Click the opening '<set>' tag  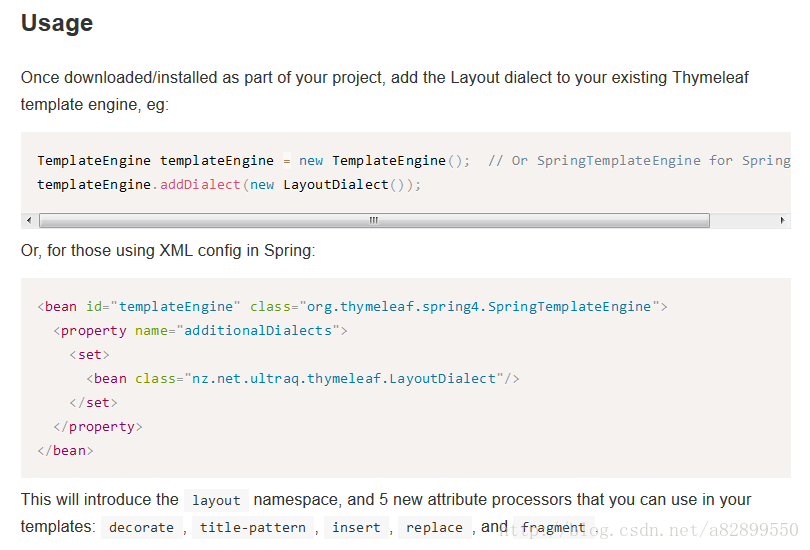90,355
